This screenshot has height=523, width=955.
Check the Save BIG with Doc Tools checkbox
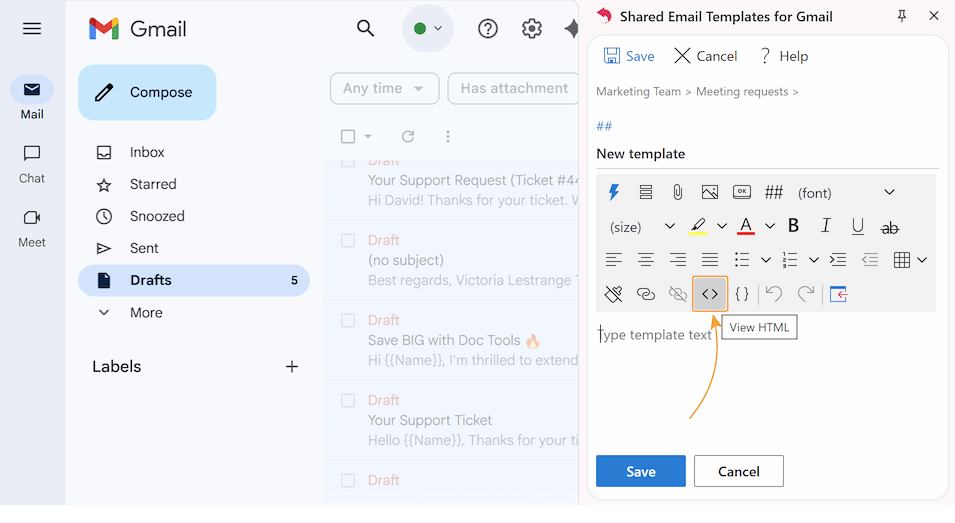point(348,320)
